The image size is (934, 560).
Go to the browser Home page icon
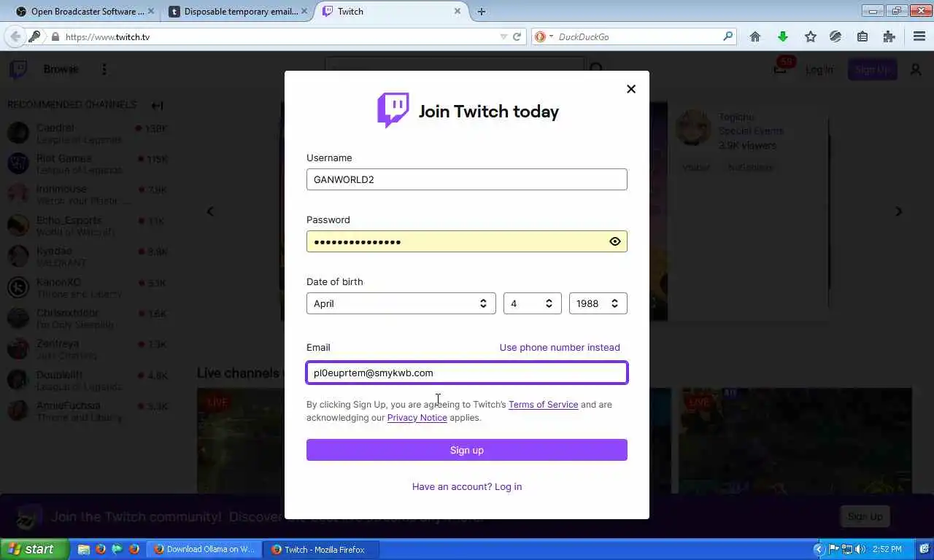(x=755, y=36)
